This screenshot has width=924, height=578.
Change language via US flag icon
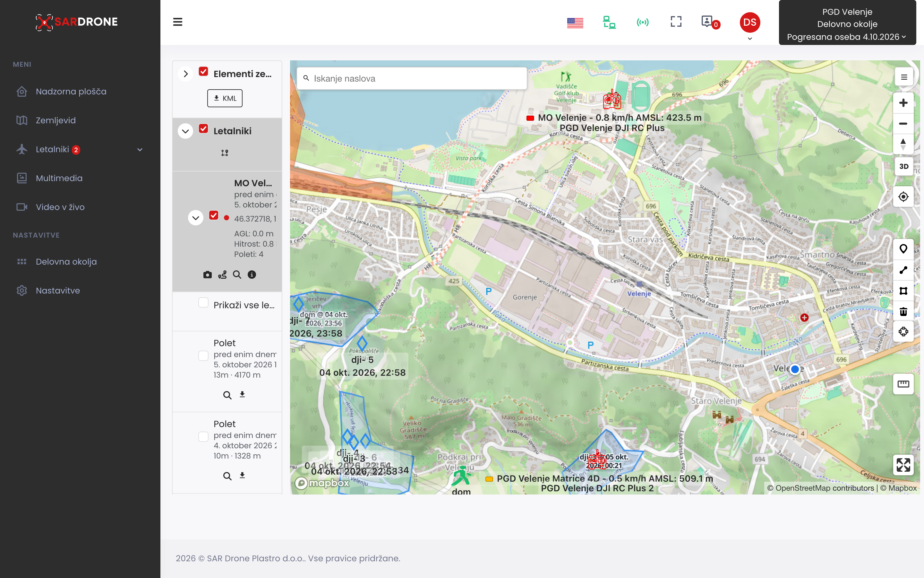point(575,22)
